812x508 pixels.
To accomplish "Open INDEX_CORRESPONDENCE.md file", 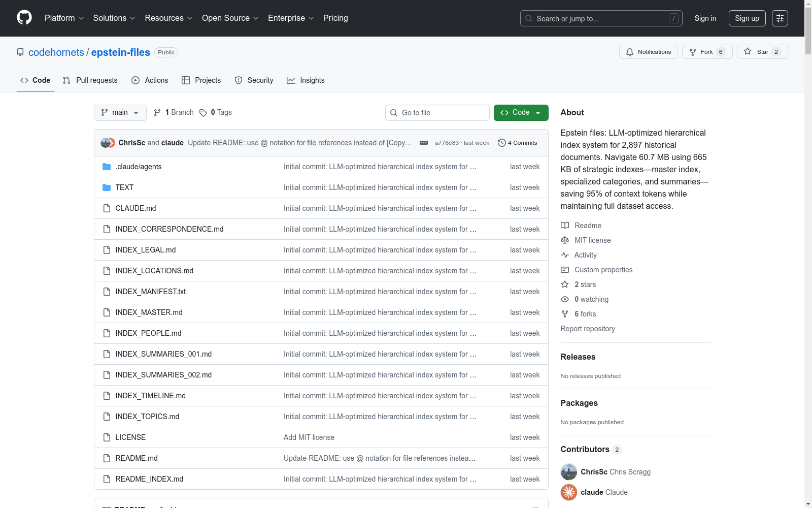I will (x=170, y=229).
